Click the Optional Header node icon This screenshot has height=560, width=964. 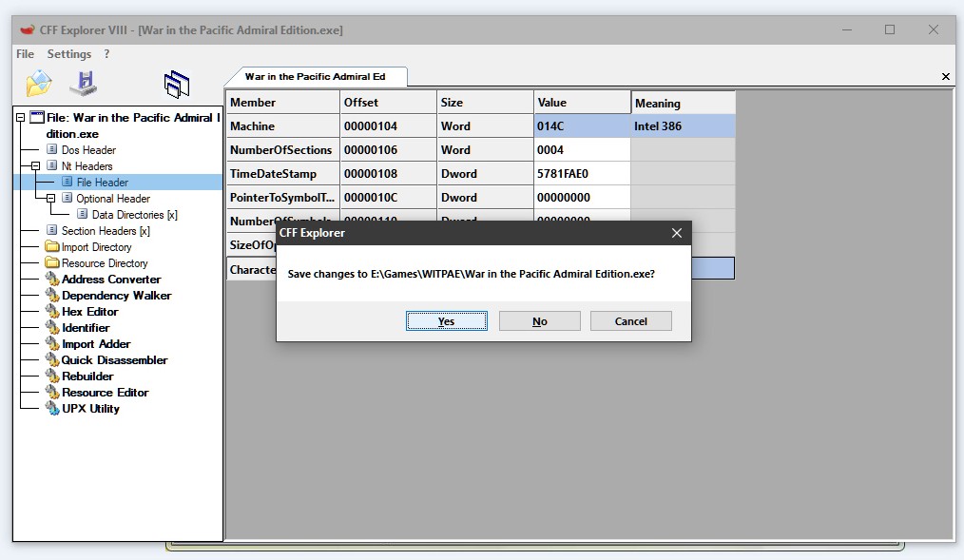coord(67,198)
